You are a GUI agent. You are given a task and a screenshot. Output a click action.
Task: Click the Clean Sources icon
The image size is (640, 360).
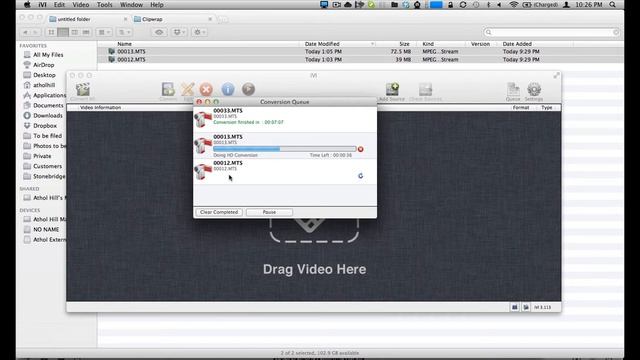425,89
